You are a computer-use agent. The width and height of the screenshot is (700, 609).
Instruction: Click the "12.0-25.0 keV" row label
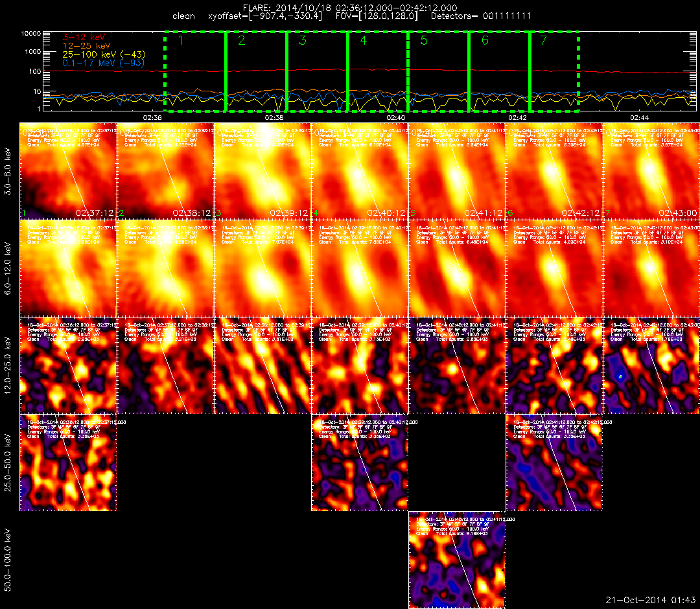8,365
